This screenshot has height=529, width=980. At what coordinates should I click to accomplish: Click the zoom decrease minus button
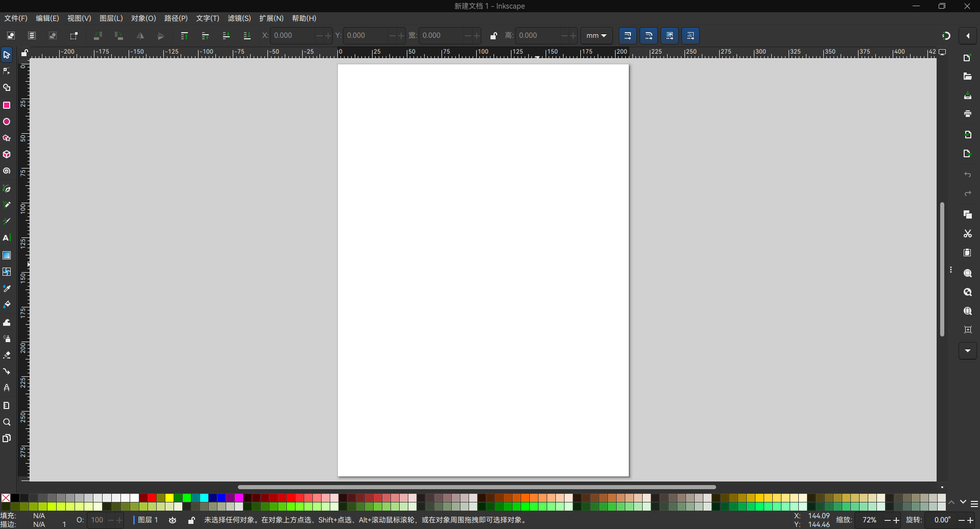(888, 520)
